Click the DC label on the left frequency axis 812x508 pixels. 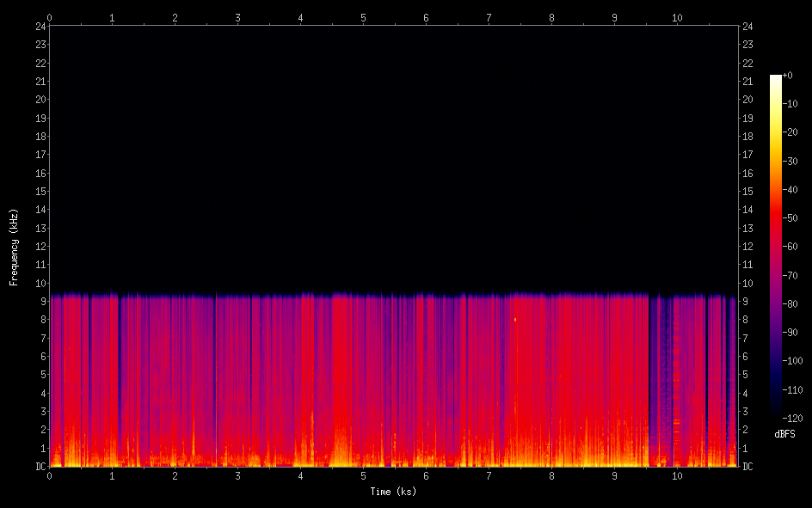point(40,467)
